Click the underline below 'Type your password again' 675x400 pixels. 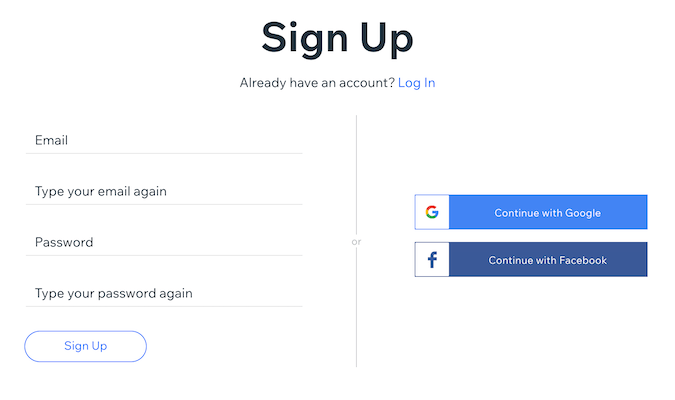pyautogui.click(x=164, y=306)
